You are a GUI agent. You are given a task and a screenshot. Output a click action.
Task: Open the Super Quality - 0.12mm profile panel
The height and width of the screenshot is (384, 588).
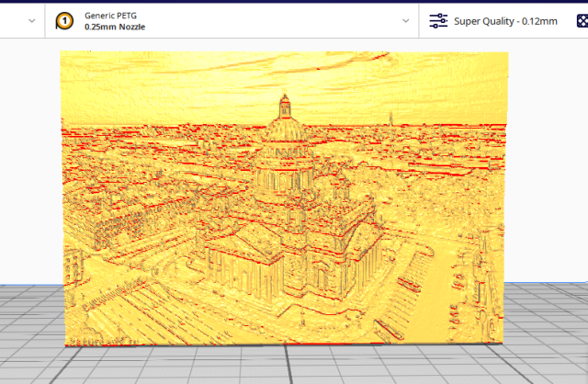[x=504, y=20]
